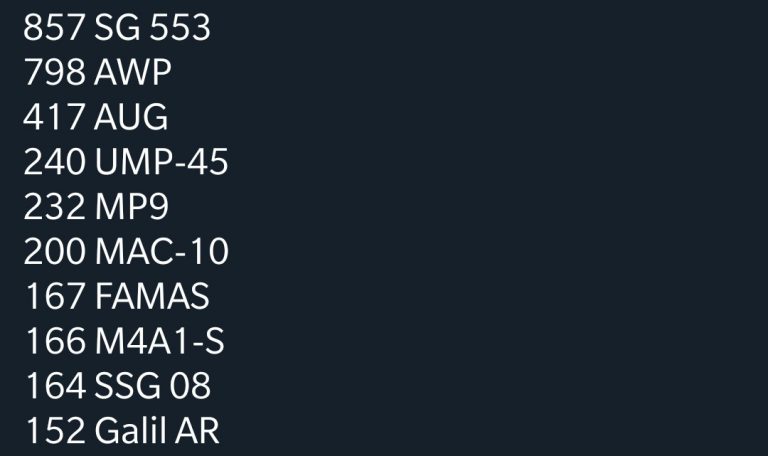Click the number 857 in first line
Viewport: 768px width, 456px height.
point(54,28)
